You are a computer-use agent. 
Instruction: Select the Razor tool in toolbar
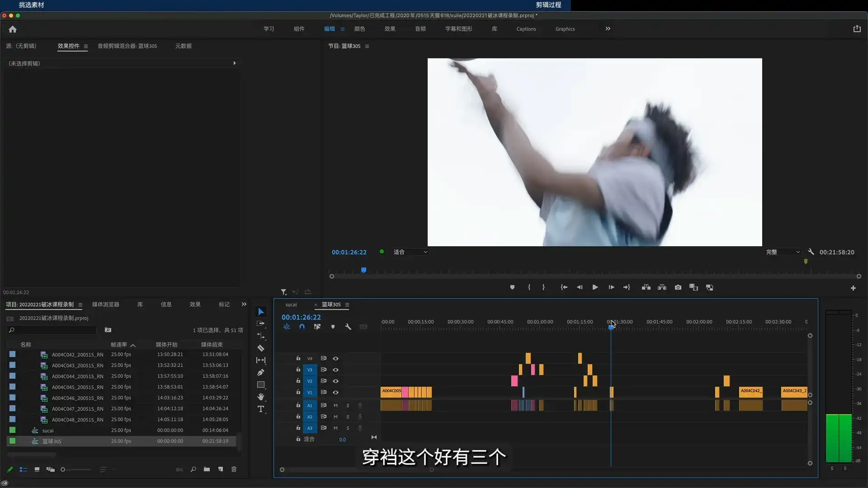pyautogui.click(x=261, y=348)
